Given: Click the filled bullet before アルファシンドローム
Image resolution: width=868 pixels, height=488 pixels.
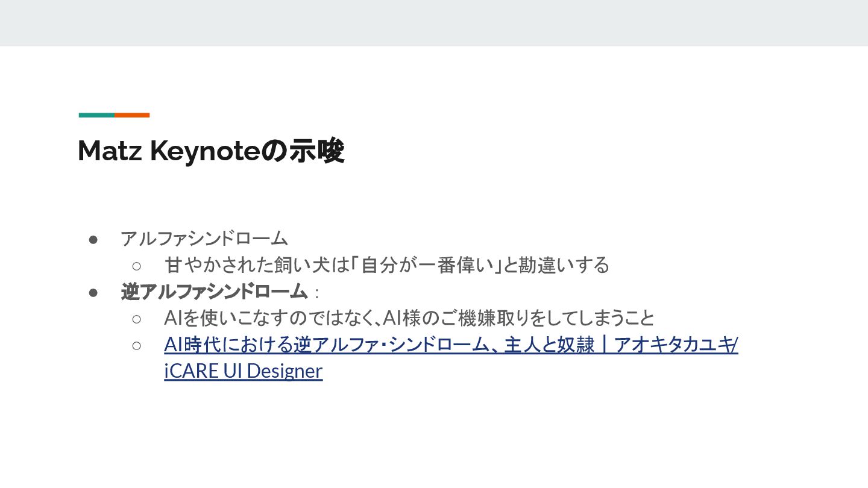Looking at the screenshot, I should tap(93, 239).
